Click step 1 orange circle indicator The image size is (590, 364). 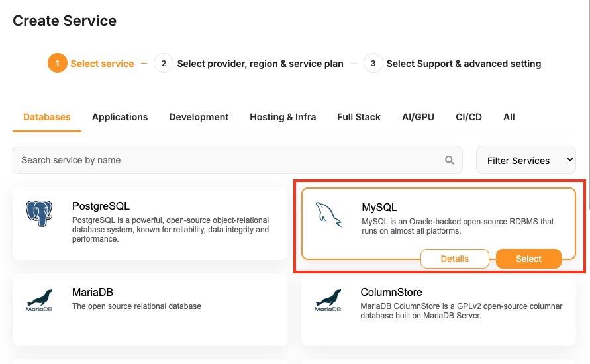57,64
